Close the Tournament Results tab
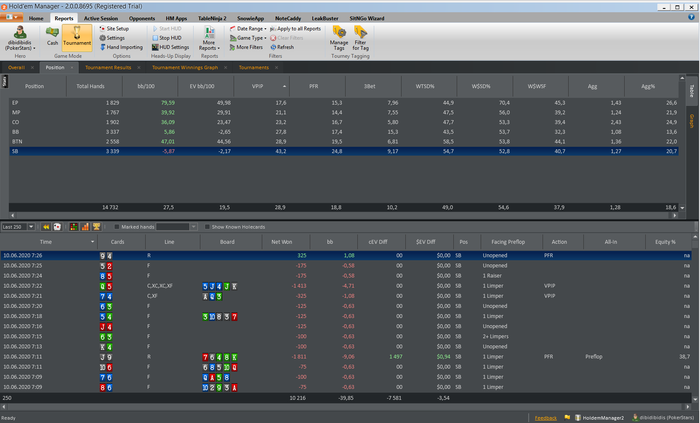Image resolution: width=700 pixels, height=423 pixels. pos(139,67)
